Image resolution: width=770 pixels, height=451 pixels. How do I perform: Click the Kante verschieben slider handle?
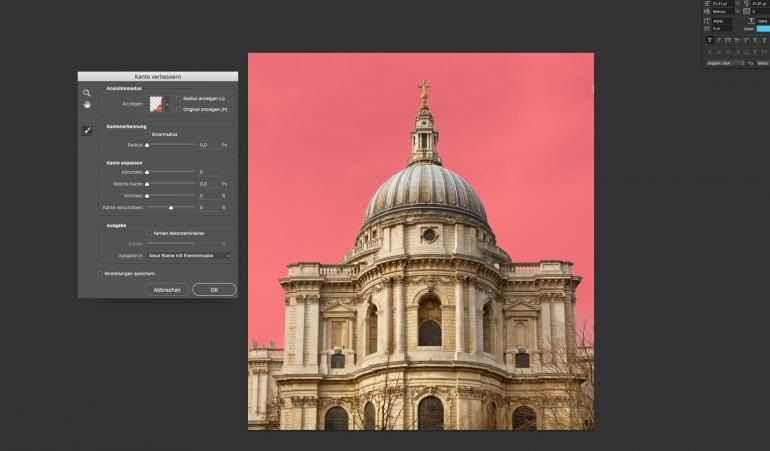coord(171,208)
